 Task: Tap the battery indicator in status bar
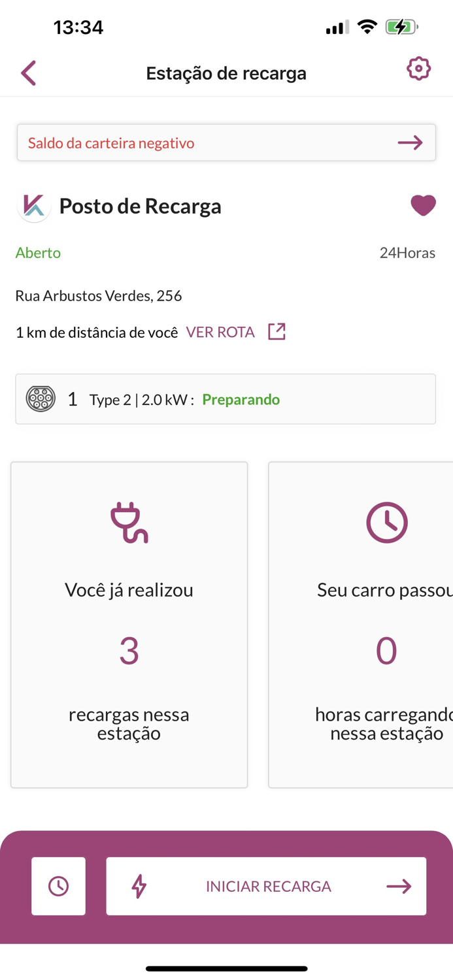click(x=401, y=27)
